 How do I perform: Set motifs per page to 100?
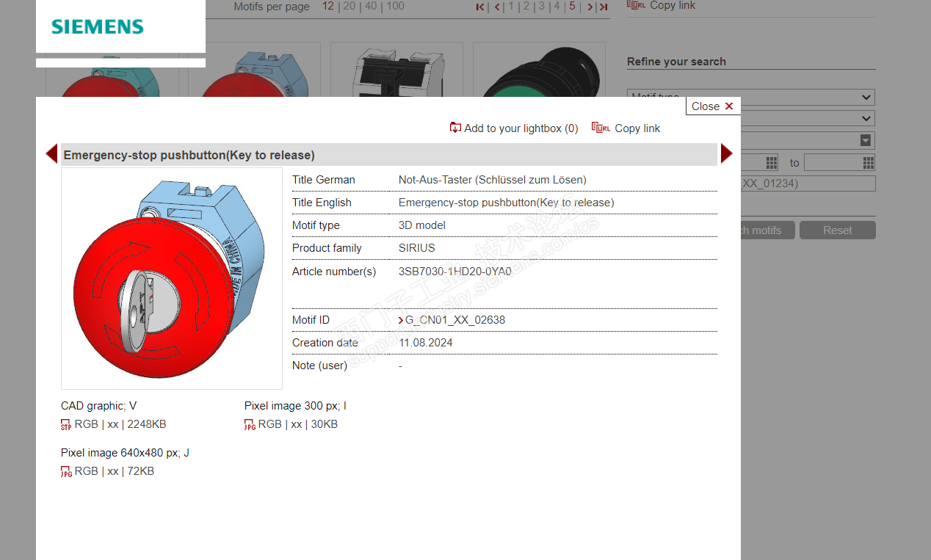pyautogui.click(x=395, y=7)
